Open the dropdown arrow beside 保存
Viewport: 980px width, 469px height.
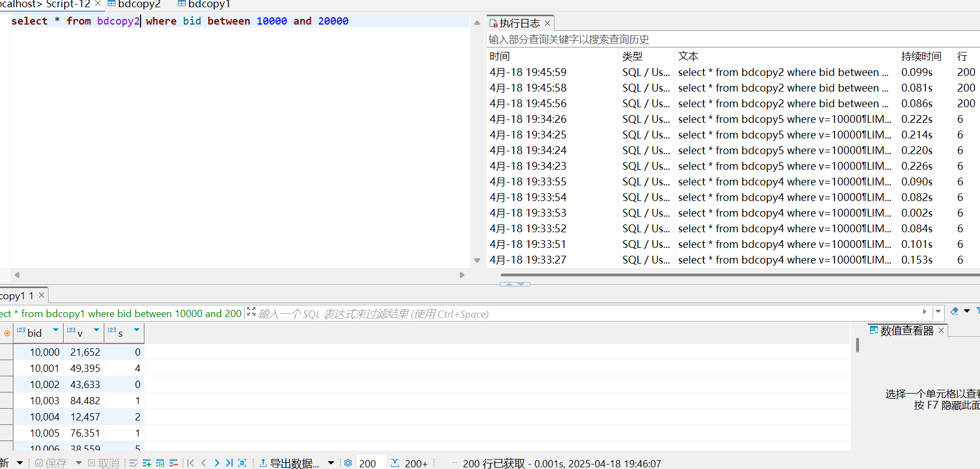click(79, 463)
